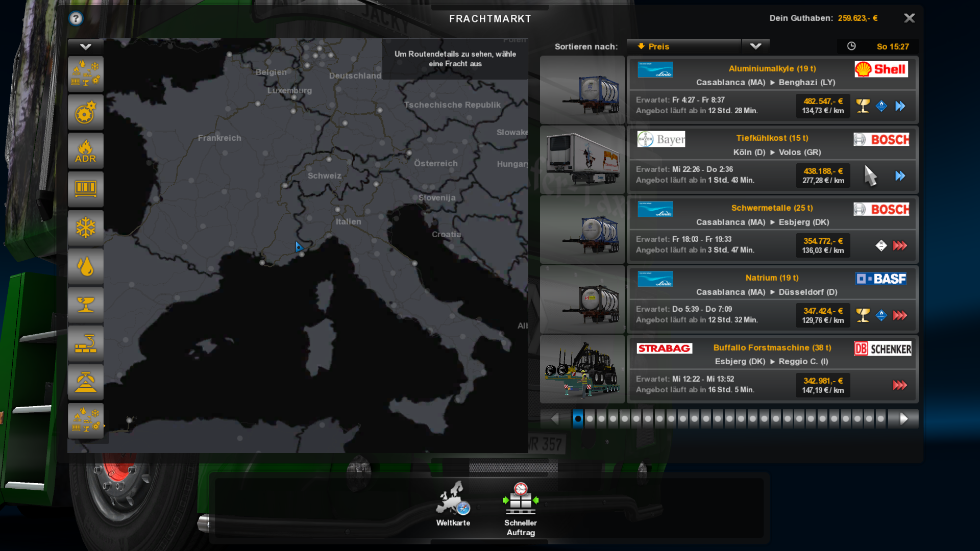The width and height of the screenshot is (980, 551).
Task: Click fragile trophy icon on Aluminiumalkyle job
Action: pos(863,106)
